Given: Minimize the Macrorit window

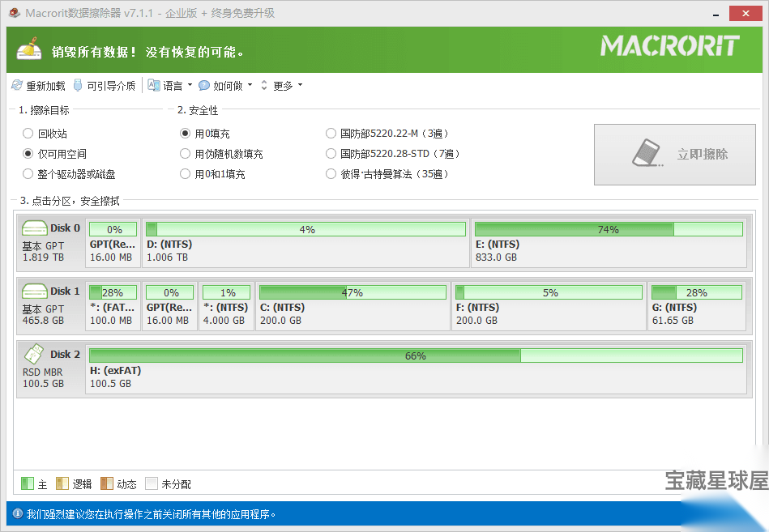Looking at the screenshot, I should coord(716,14).
